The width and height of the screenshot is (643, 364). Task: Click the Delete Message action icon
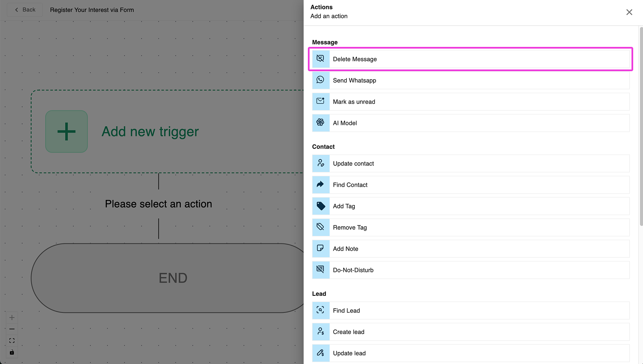321,59
